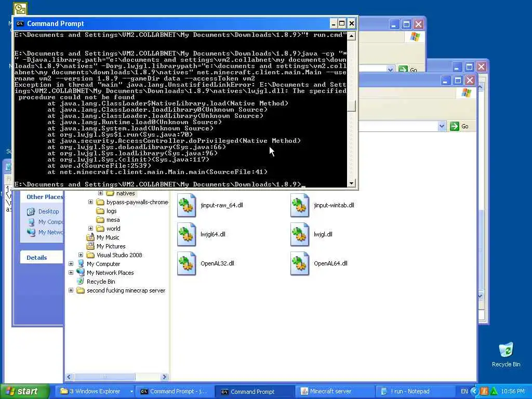Select the lwjgl.dll file icon
532x399 pixels.
[x=300, y=234]
